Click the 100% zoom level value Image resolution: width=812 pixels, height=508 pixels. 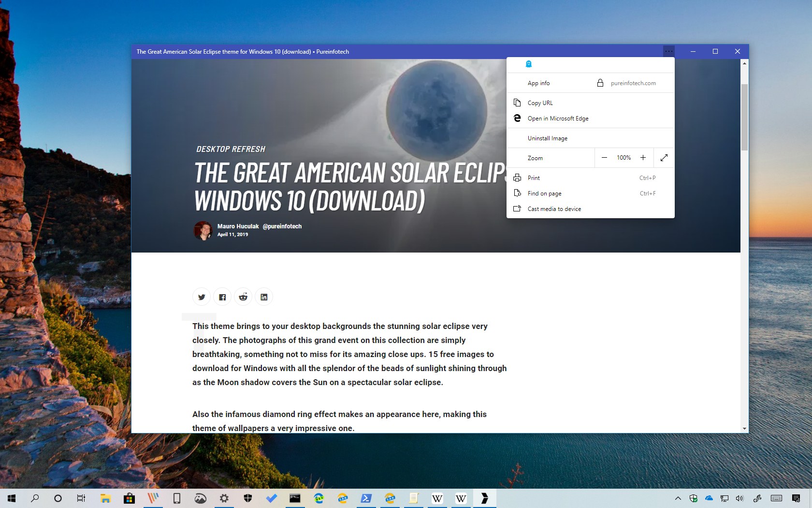(623, 158)
